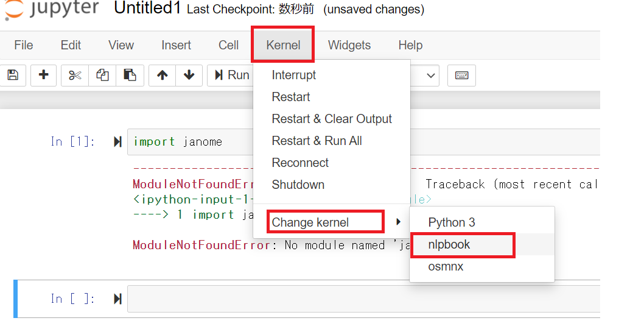Viewport: 644px width, 329px height.
Task: Close the open Kernel menu
Action: (x=283, y=45)
